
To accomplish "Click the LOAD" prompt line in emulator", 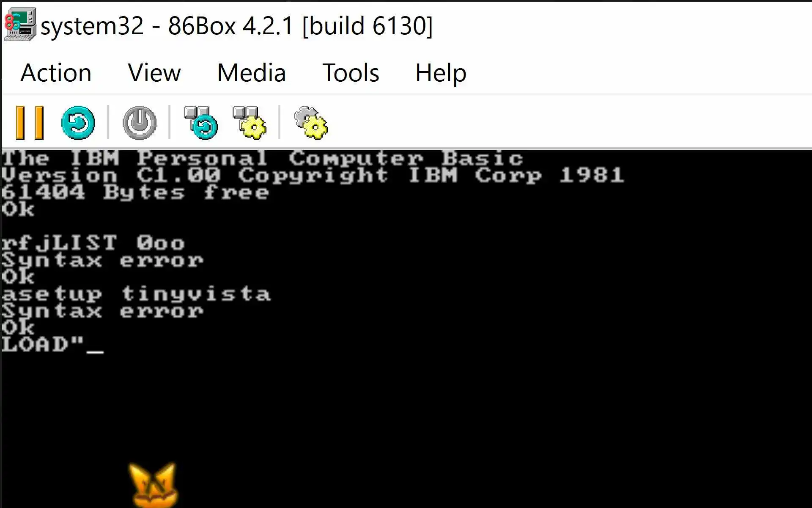I will [x=52, y=345].
